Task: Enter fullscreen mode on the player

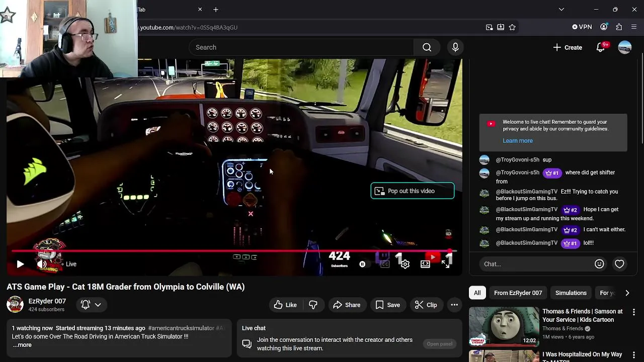Action: coord(445,264)
